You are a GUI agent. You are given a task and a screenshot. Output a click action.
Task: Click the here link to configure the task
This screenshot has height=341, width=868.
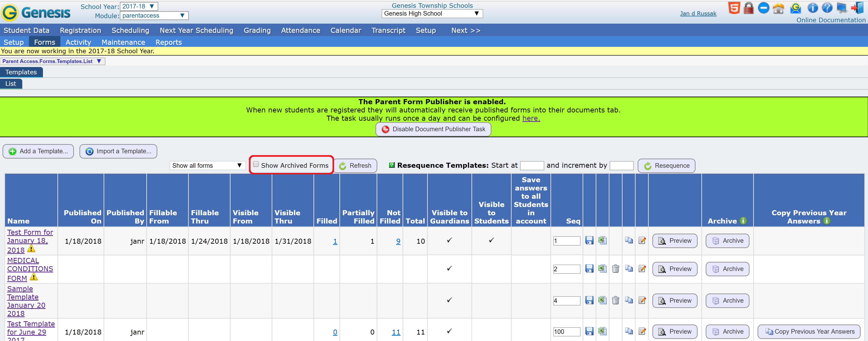(531, 118)
